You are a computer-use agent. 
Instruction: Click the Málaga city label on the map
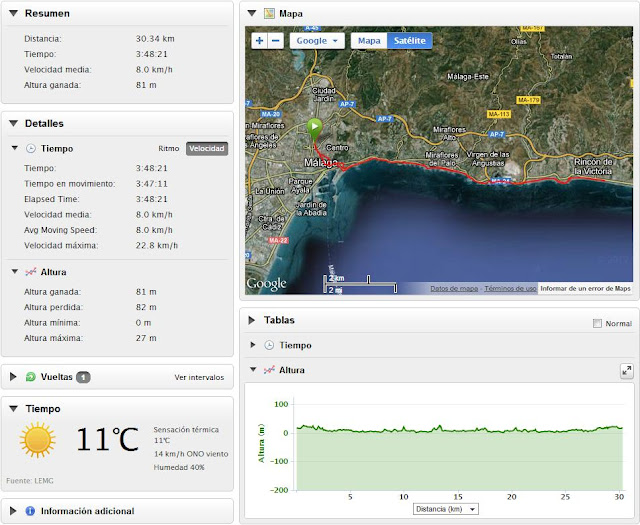click(321, 163)
